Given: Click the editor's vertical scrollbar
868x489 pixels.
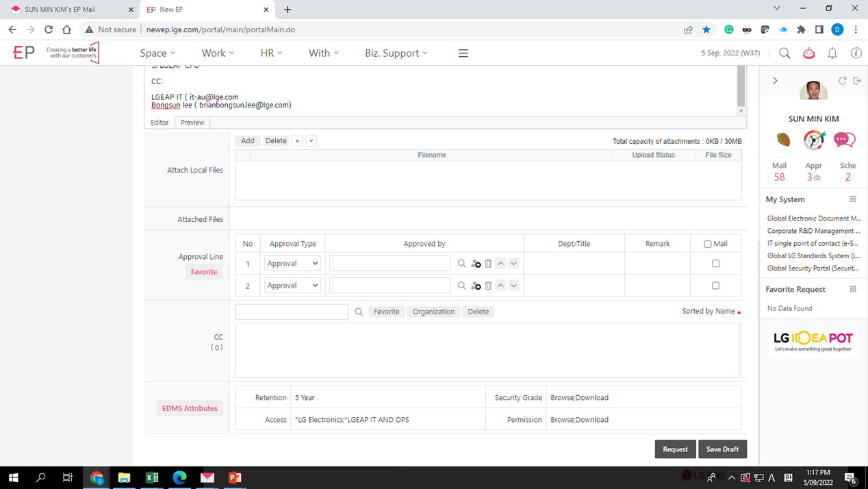Looking at the screenshot, I should click(741, 89).
